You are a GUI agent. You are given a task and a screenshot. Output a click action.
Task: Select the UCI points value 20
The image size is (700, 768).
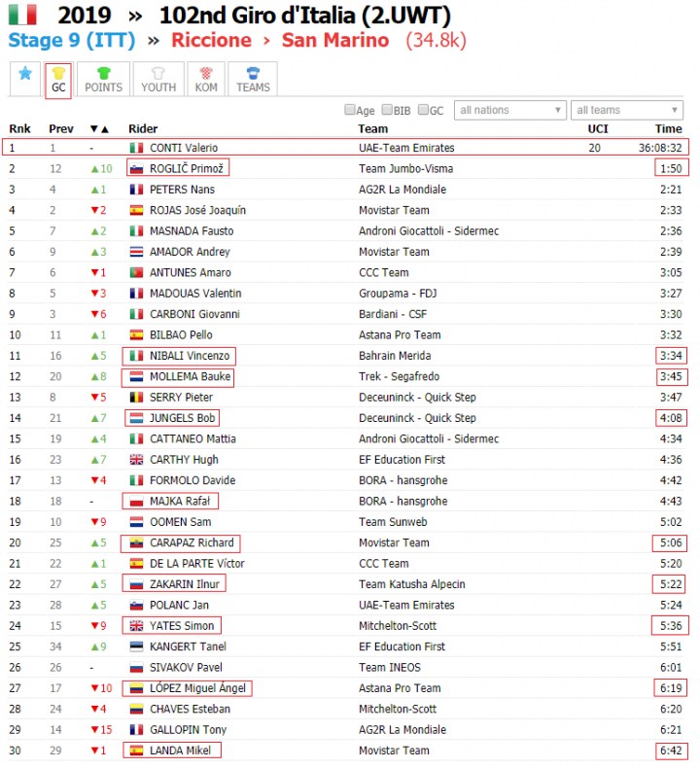(594, 148)
